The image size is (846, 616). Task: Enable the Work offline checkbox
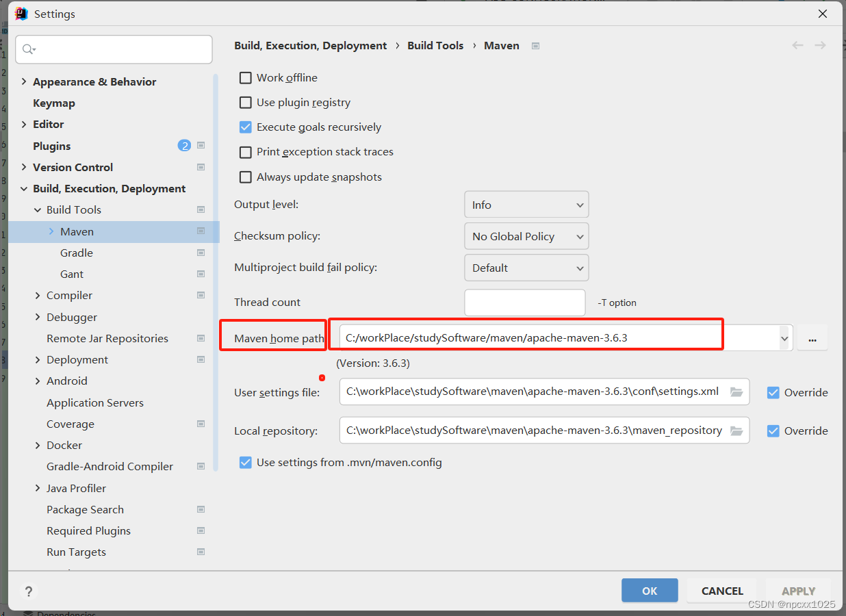245,77
